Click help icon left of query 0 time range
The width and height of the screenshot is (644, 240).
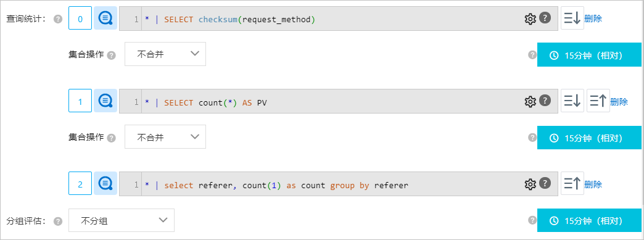(532, 55)
